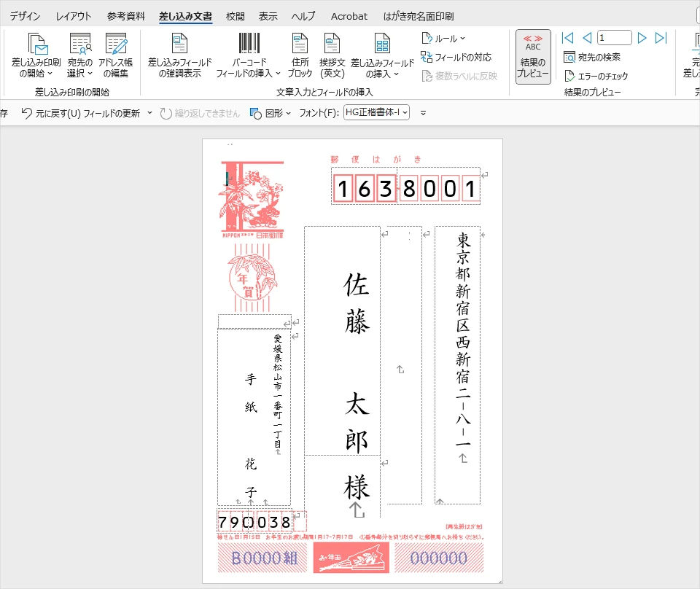Viewport: 700px width, 589px height.
Task: Click inside the record number box
Action: 614,38
